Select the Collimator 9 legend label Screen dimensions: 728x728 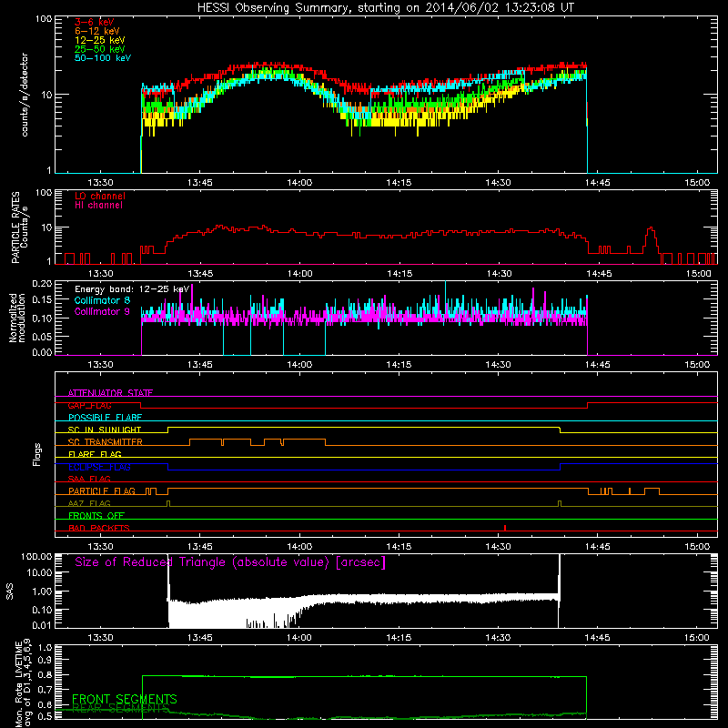[x=102, y=311]
